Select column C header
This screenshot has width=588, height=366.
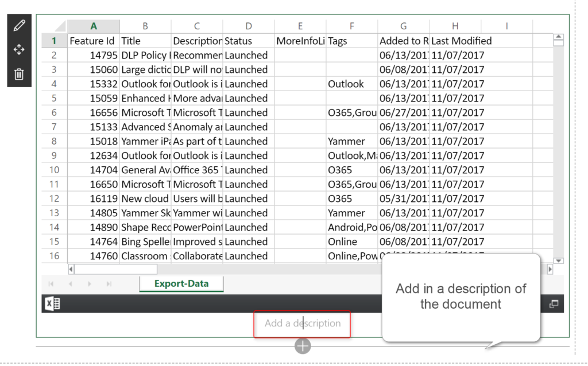[197, 26]
